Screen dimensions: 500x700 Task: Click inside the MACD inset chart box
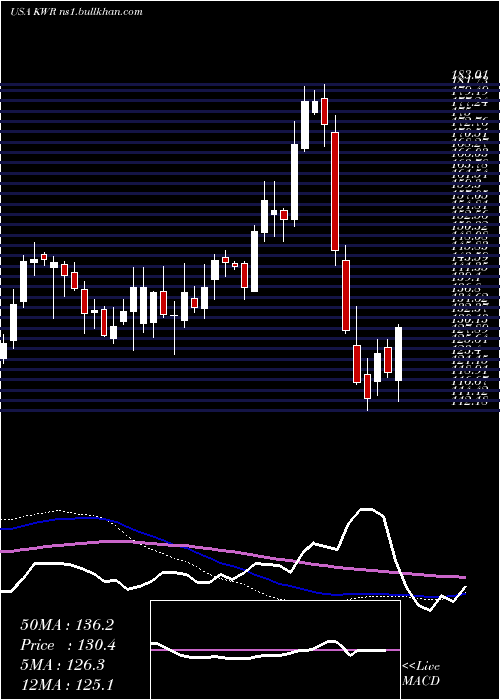point(275,650)
